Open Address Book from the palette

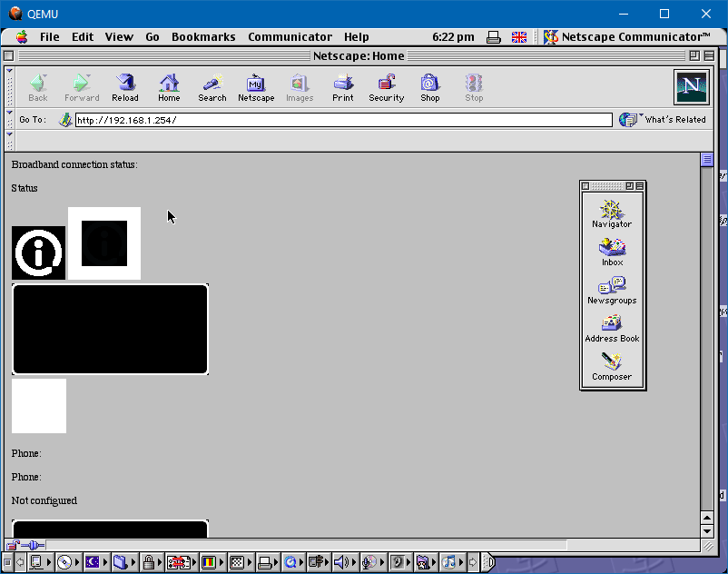coord(612,329)
